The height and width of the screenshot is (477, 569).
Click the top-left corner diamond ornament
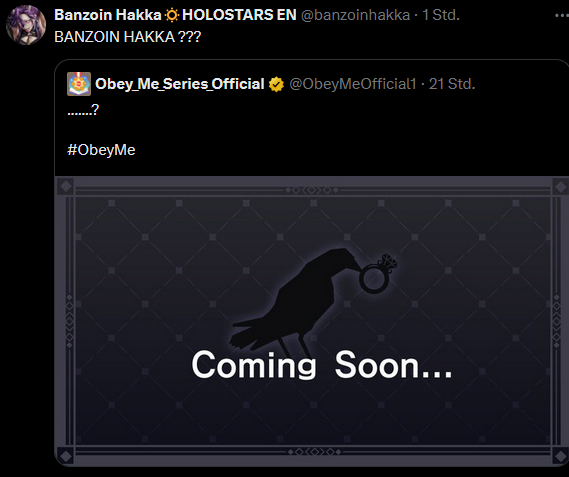pyautogui.click(x=66, y=187)
